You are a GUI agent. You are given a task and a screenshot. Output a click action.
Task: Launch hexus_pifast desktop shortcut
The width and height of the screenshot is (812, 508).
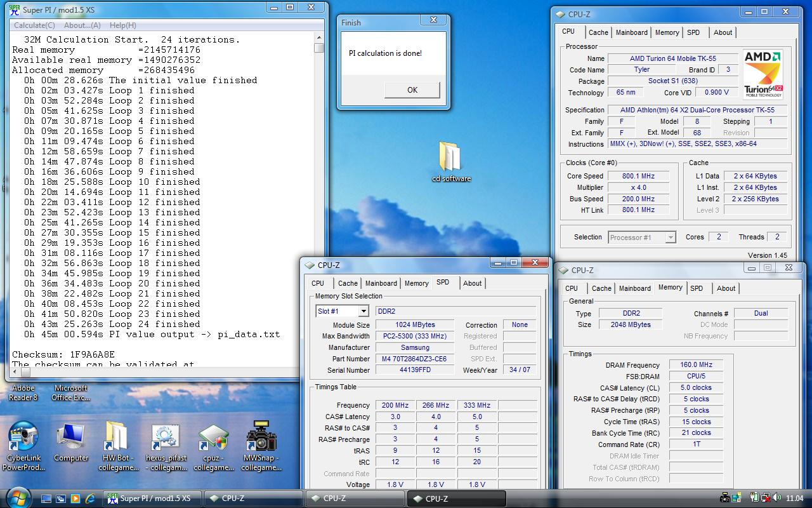click(x=166, y=446)
